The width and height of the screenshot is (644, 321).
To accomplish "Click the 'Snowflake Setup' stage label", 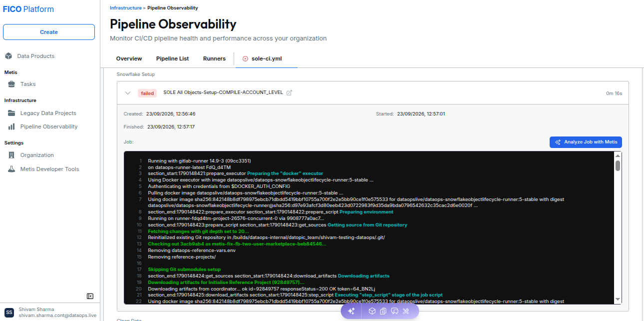I will [x=136, y=74].
